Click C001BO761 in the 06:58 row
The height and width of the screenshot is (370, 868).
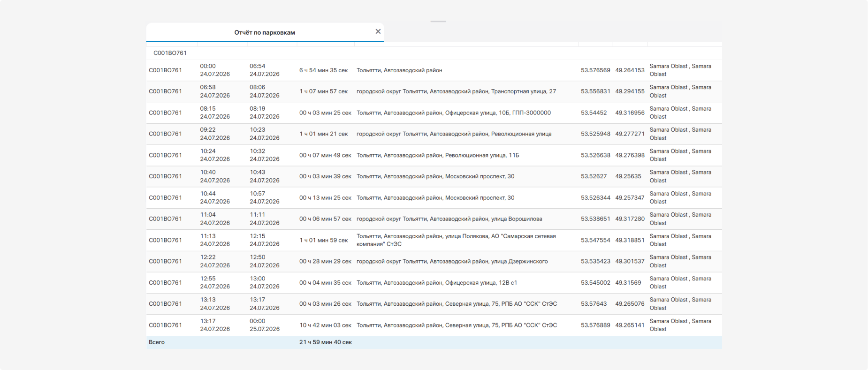click(x=165, y=91)
